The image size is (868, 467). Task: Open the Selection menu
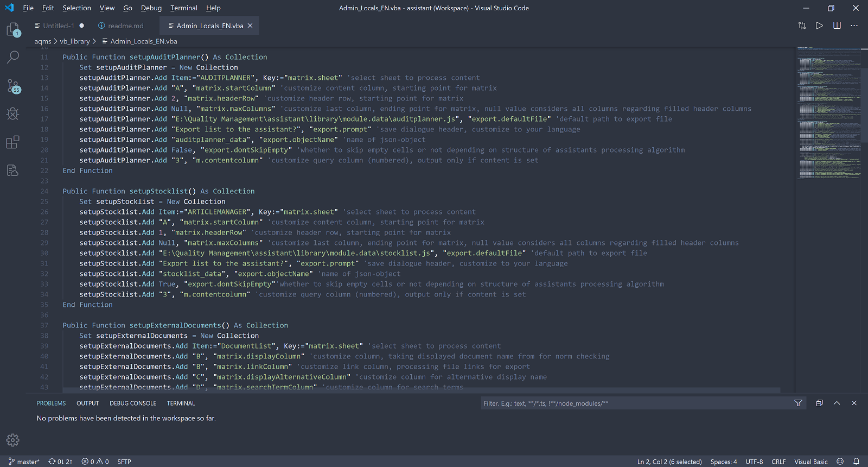77,8
